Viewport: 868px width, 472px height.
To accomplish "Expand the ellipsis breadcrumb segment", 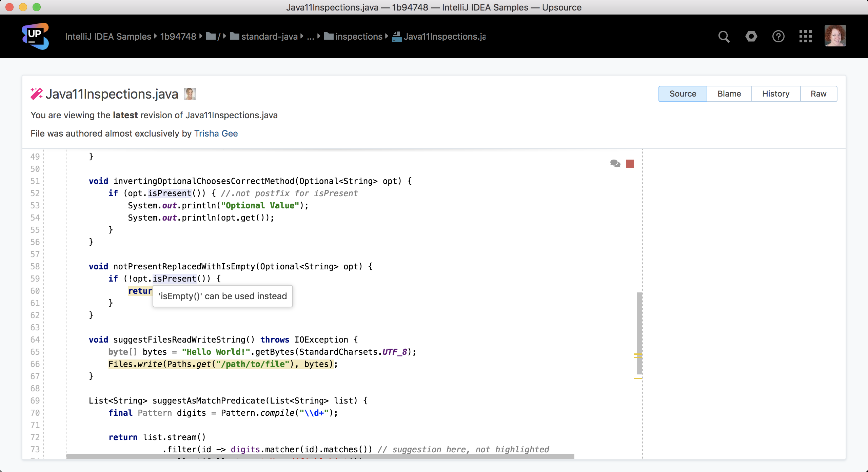I will (310, 36).
